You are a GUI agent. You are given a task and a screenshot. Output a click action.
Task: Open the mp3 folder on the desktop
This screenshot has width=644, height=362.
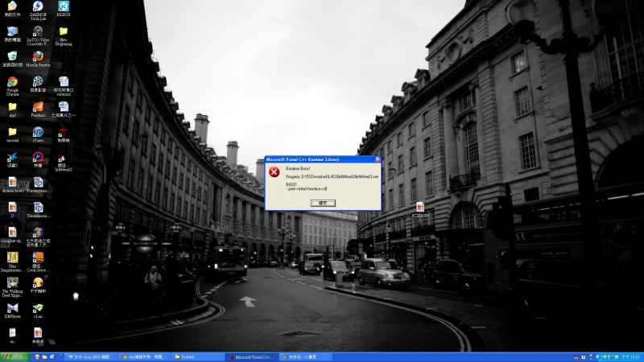(12, 109)
